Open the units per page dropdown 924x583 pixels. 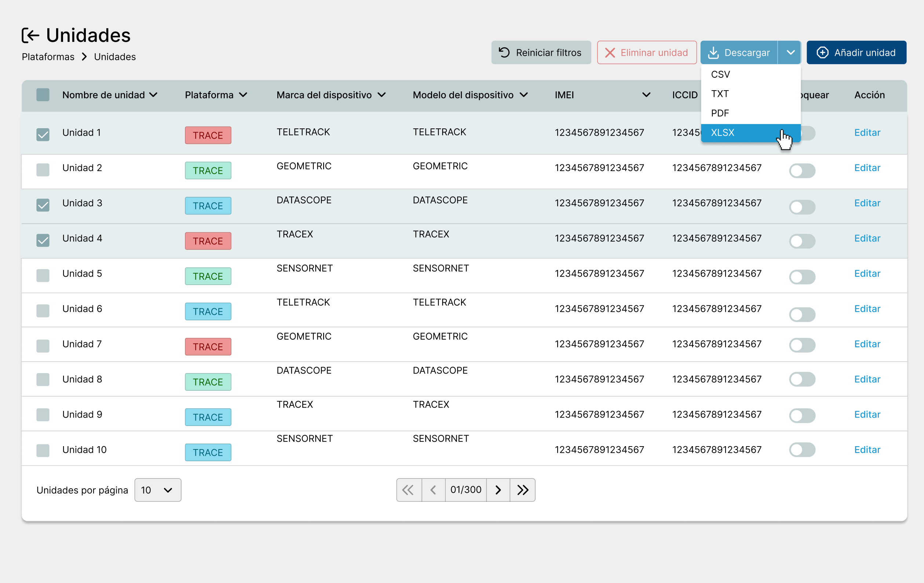pyautogui.click(x=158, y=490)
